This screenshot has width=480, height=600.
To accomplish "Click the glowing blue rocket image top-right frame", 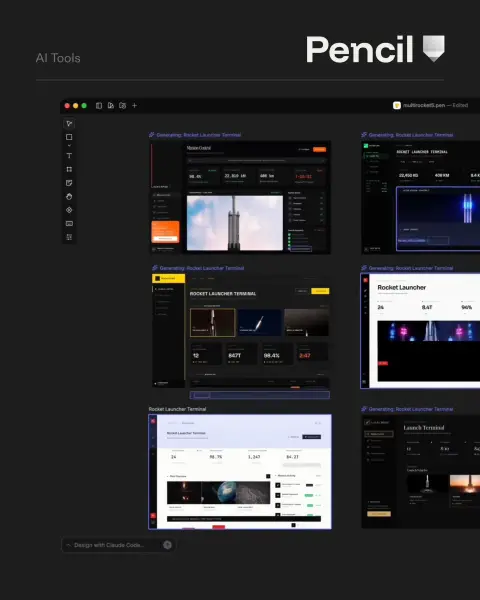I will pos(438,219).
